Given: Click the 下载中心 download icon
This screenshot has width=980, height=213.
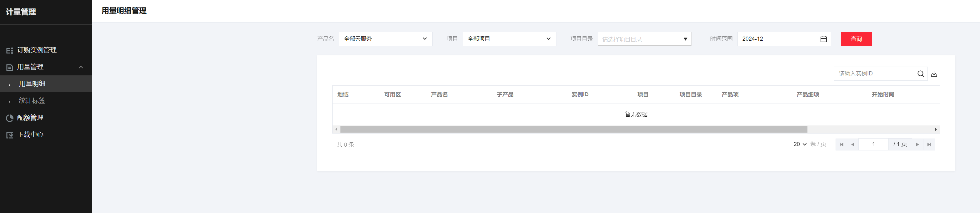Looking at the screenshot, I should 9,135.
